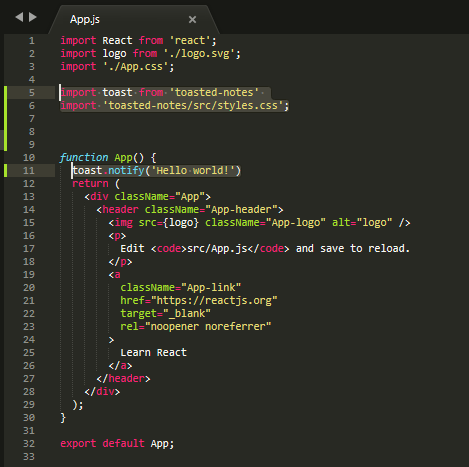The image size is (469, 467).
Task: Click line number 1 in gutter
Action: tap(32, 41)
